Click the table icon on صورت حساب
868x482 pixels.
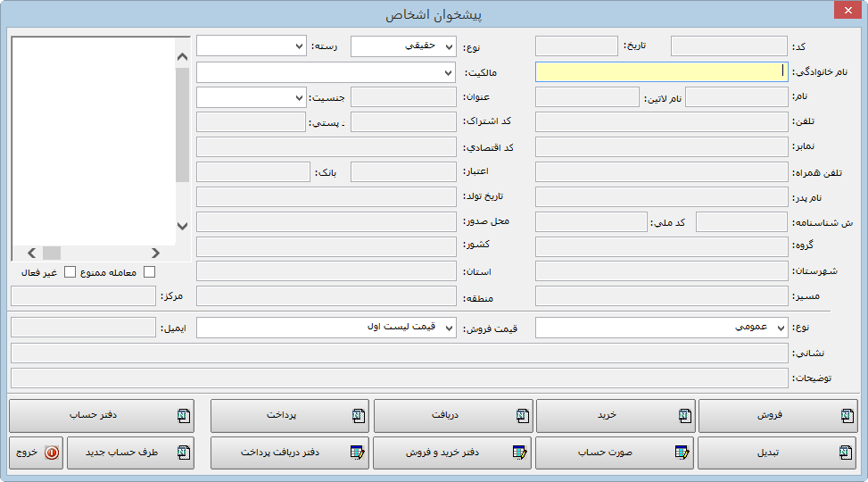click(x=682, y=453)
